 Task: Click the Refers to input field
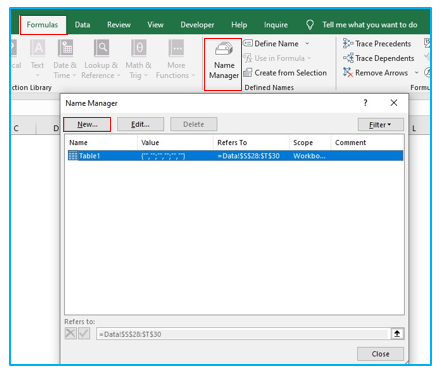pos(243,334)
